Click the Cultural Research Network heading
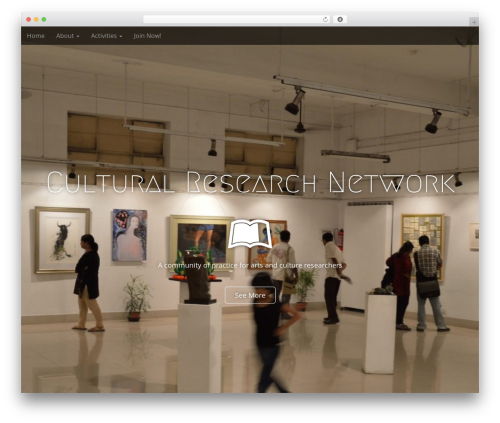This screenshot has width=500, height=423. tap(251, 182)
